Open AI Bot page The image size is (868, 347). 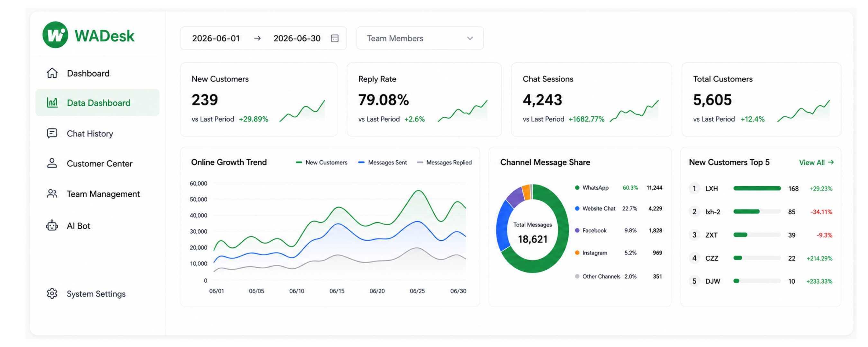(x=97, y=225)
